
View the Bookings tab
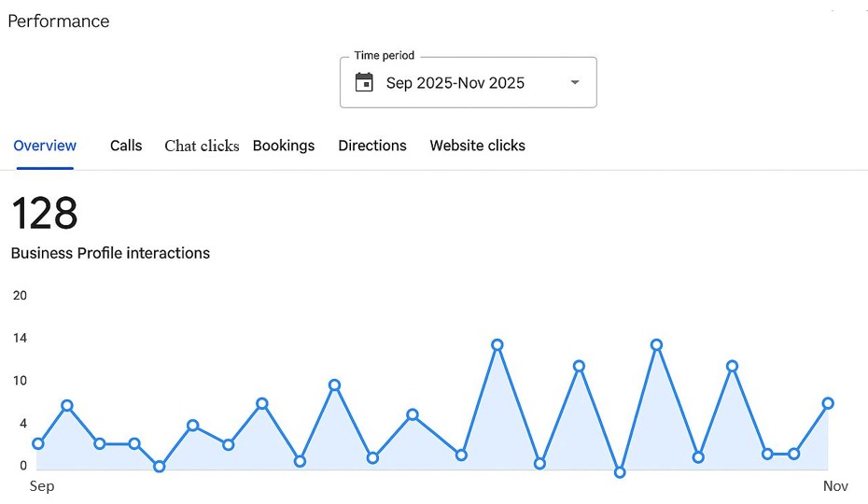pos(284,146)
